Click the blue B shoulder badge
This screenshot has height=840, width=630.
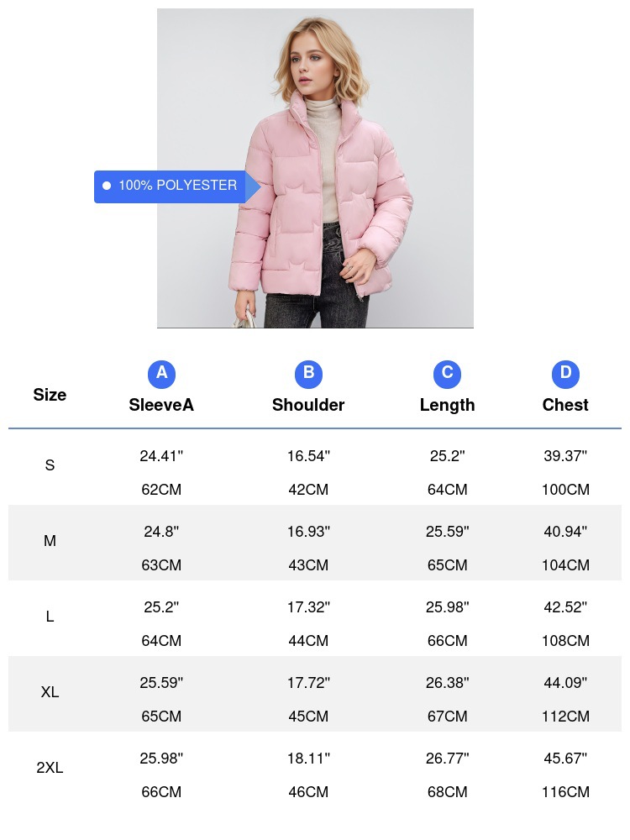pos(308,374)
